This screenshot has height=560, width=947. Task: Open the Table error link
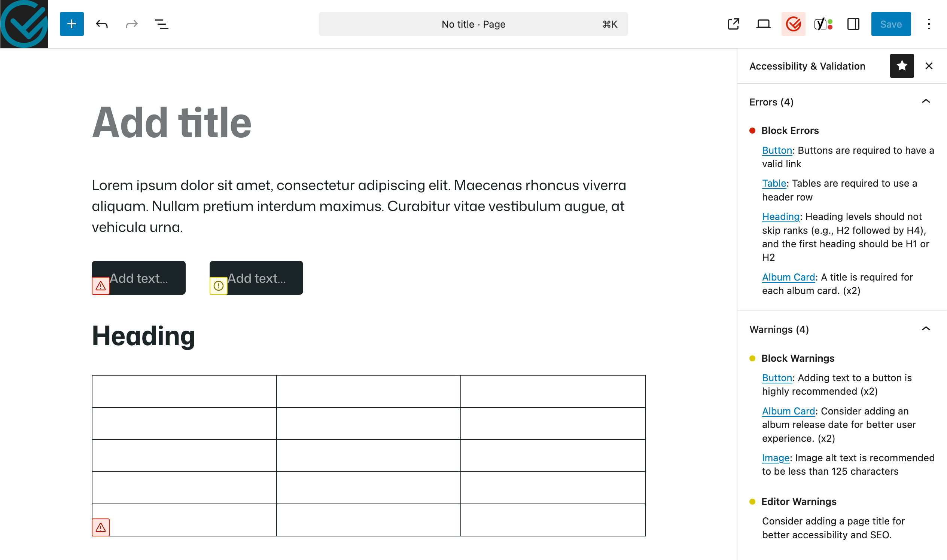pyautogui.click(x=773, y=183)
